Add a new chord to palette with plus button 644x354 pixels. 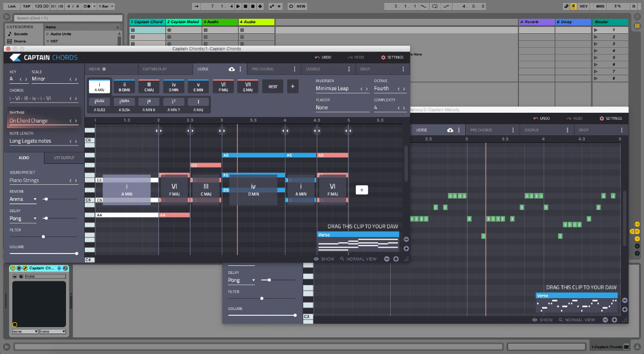(292, 86)
